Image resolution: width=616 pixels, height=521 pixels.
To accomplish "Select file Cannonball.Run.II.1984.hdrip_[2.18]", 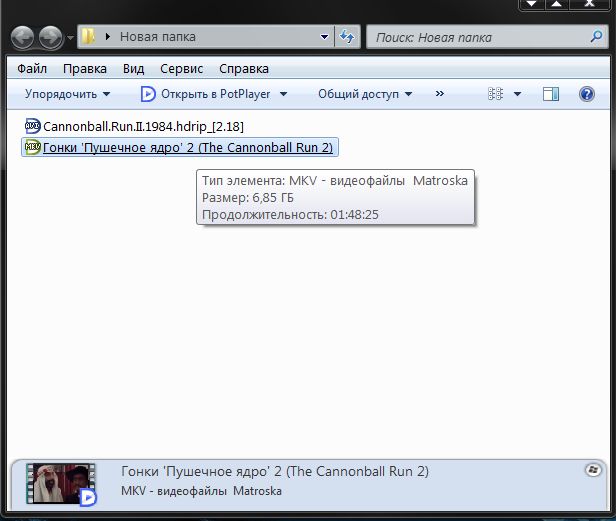I will click(x=143, y=127).
